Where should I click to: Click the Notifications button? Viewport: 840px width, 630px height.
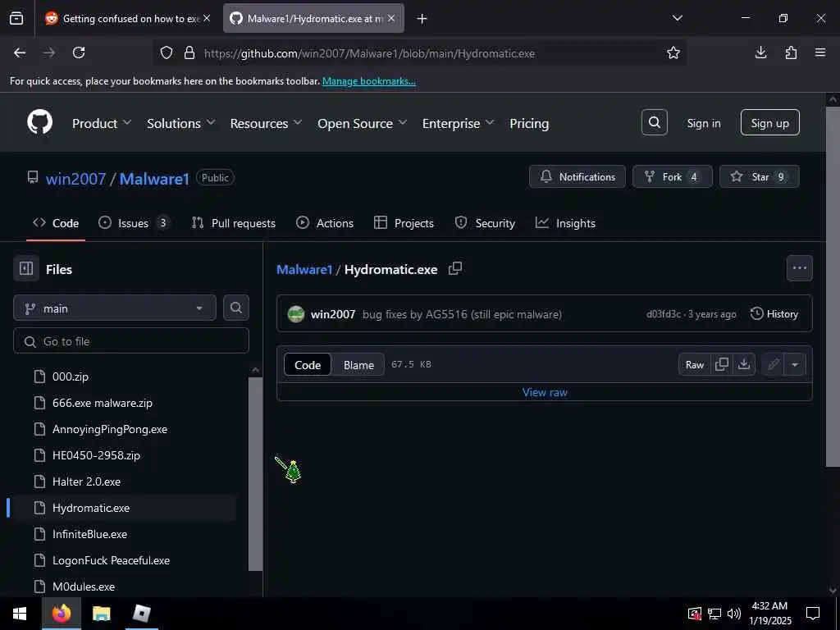(577, 176)
